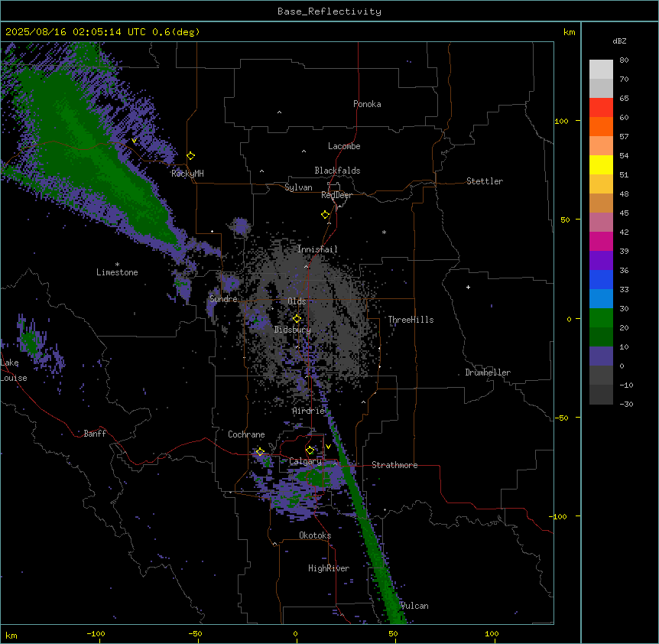Click the asterisk marker above Limestone label

(x=117, y=265)
